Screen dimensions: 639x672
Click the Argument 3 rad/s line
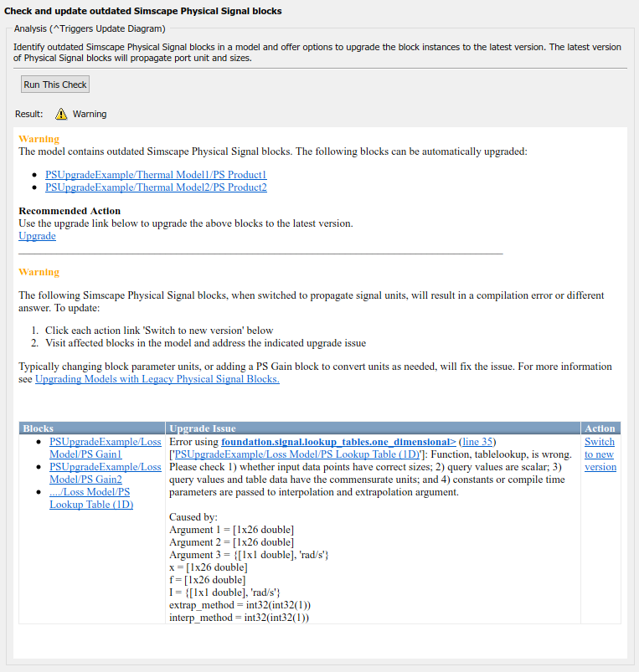coord(249,555)
